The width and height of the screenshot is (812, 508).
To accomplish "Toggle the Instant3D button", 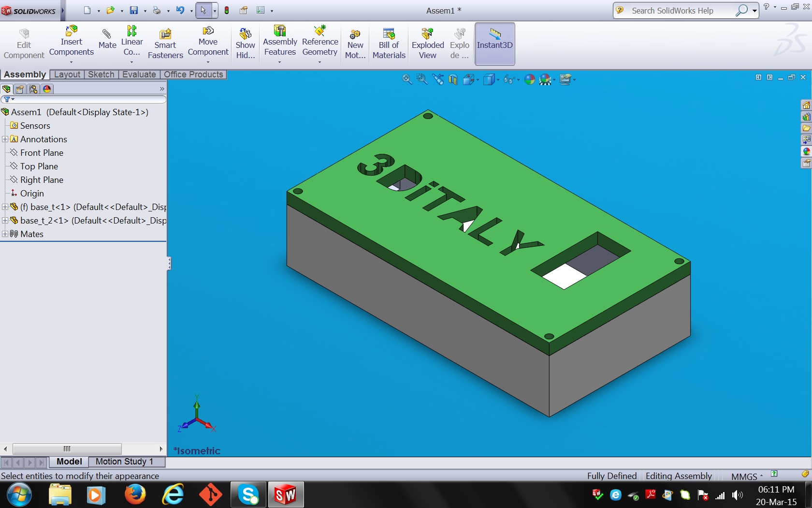I will point(495,44).
